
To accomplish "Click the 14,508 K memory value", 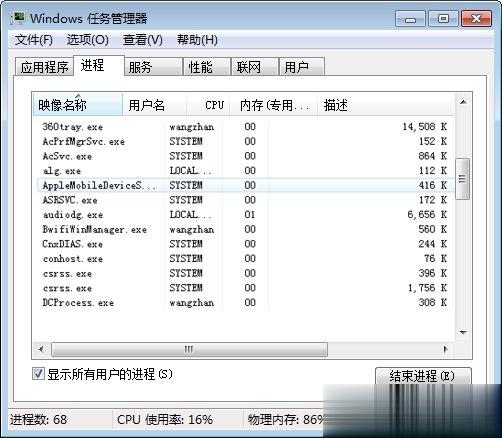I will pos(425,127).
